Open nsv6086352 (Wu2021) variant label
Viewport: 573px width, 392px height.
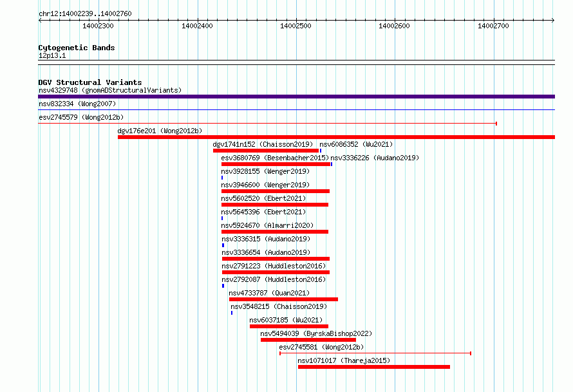click(356, 144)
